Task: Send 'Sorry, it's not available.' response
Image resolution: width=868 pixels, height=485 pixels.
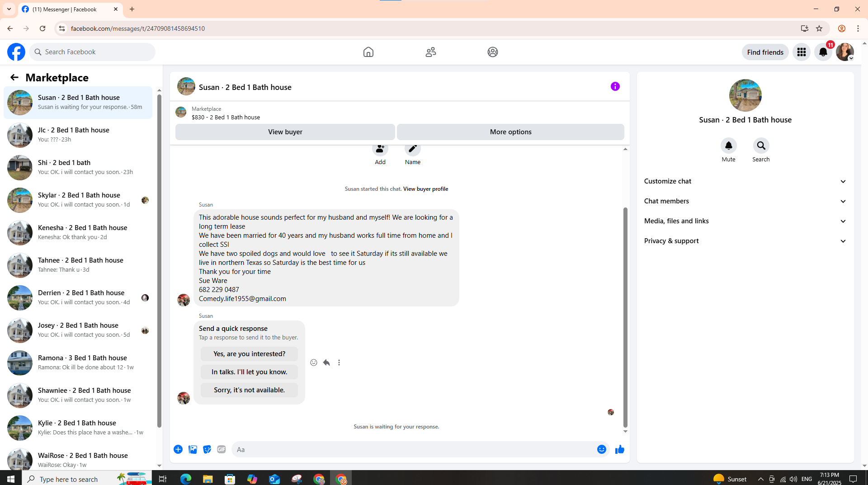Action: pos(250,390)
